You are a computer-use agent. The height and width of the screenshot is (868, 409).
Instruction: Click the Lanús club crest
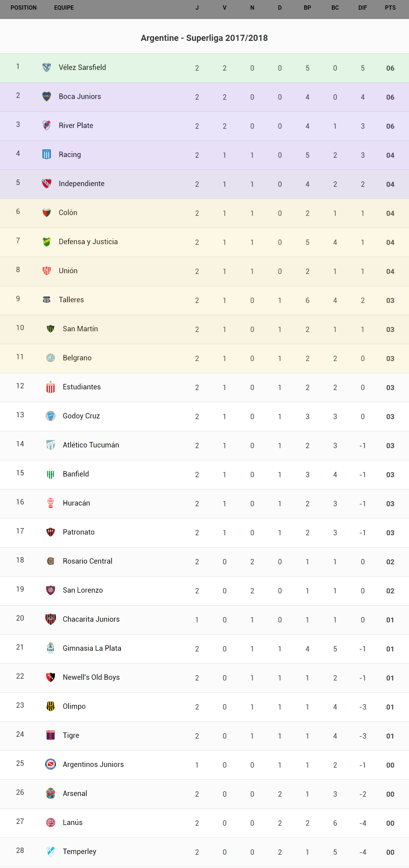51,822
